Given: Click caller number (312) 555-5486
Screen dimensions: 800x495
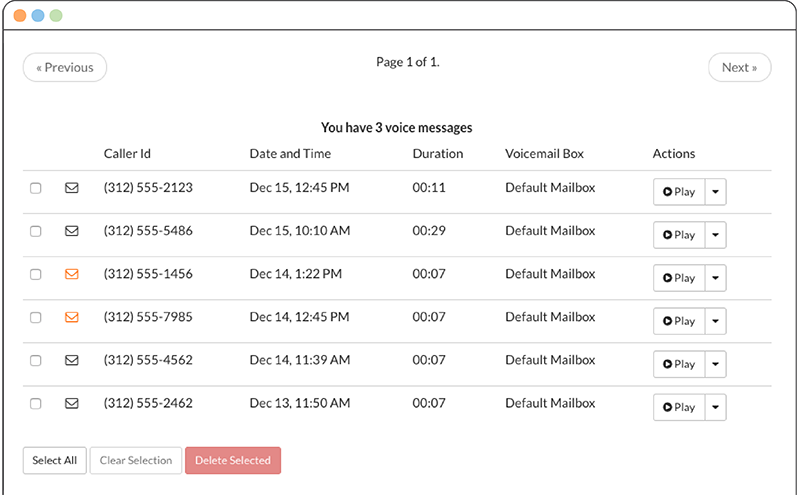Looking at the screenshot, I should (148, 231).
